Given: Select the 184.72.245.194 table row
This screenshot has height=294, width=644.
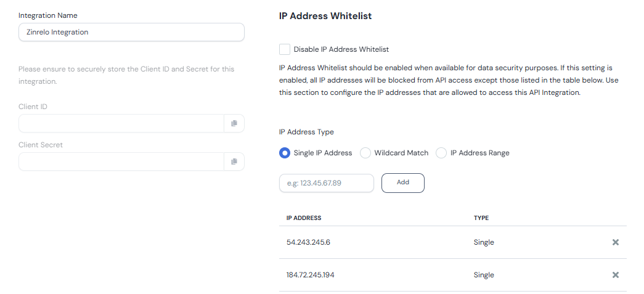Looking at the screenshot, I should pyautogui.click(x=453, y=275).
